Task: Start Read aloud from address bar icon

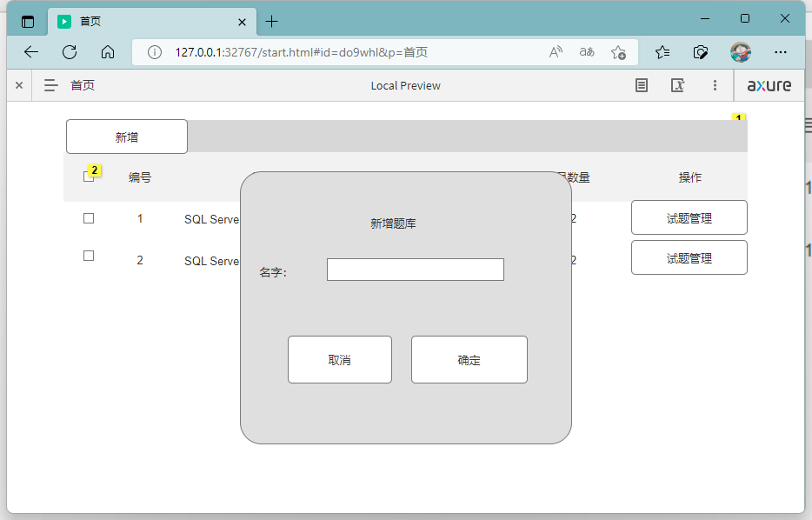Action: [x=556, y=52]
